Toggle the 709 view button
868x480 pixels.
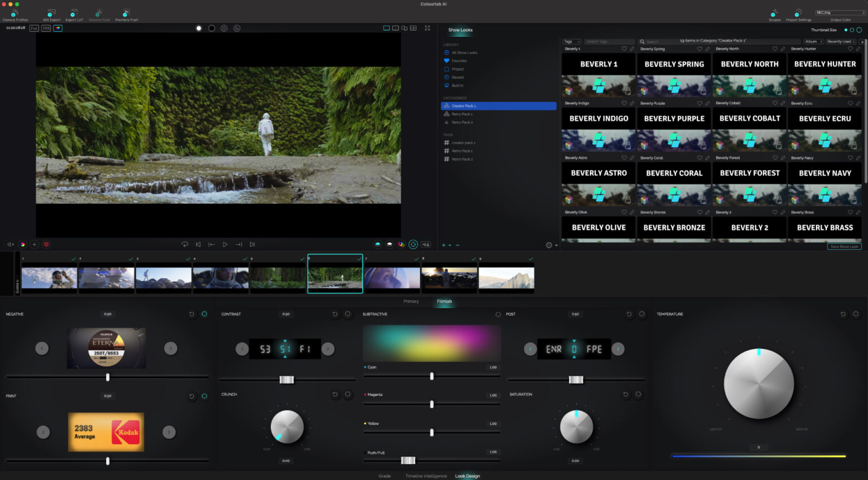coord(46,28)
